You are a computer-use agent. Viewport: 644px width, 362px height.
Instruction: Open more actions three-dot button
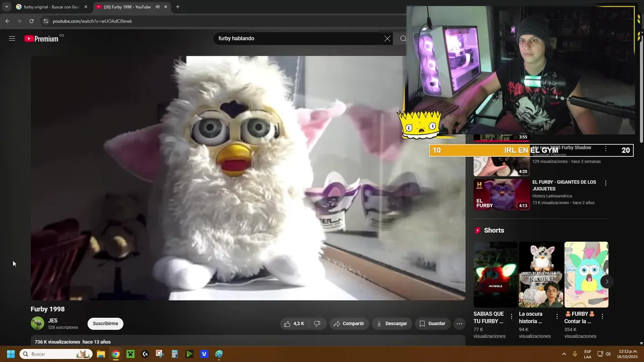[459, 324]
